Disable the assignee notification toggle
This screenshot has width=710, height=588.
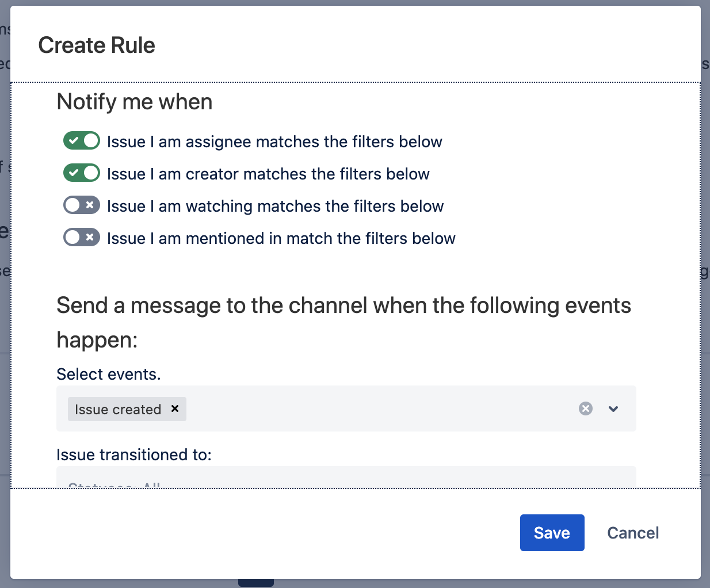pos(81,141)
